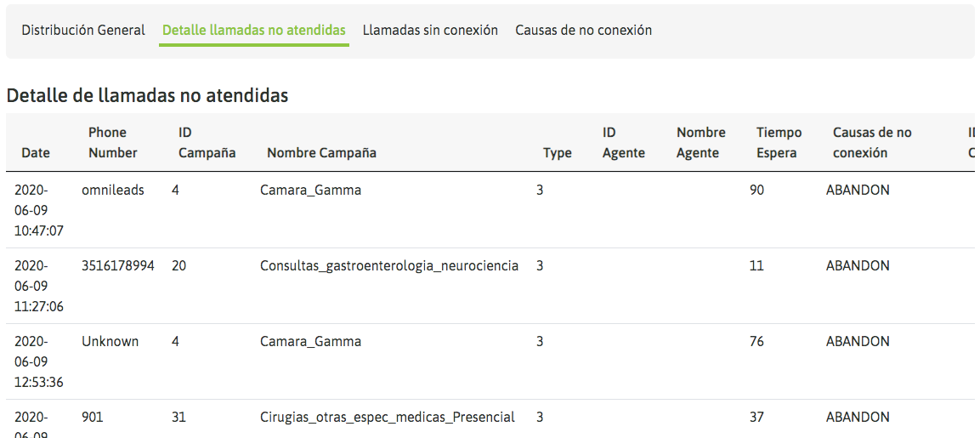Click the Type column header
Viewport: 980px width, 438px height.
click(557, 153)
